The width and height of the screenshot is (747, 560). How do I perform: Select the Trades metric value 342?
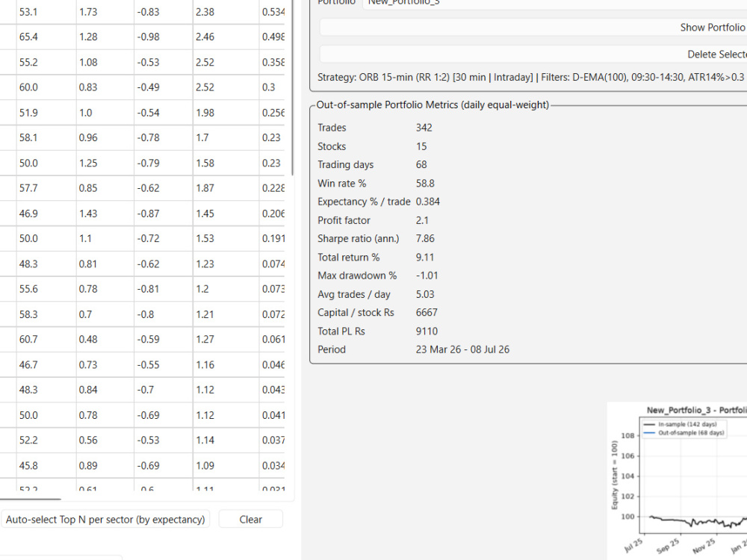[424, 128]
